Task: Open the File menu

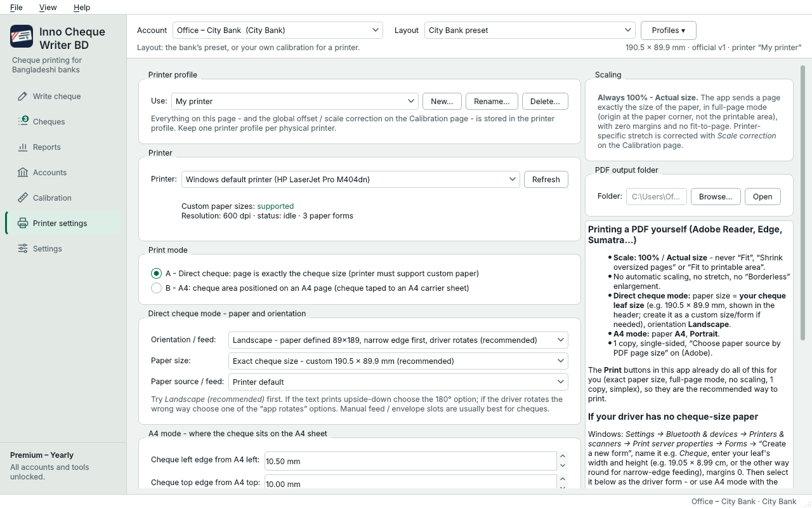Action: (16, 8)
